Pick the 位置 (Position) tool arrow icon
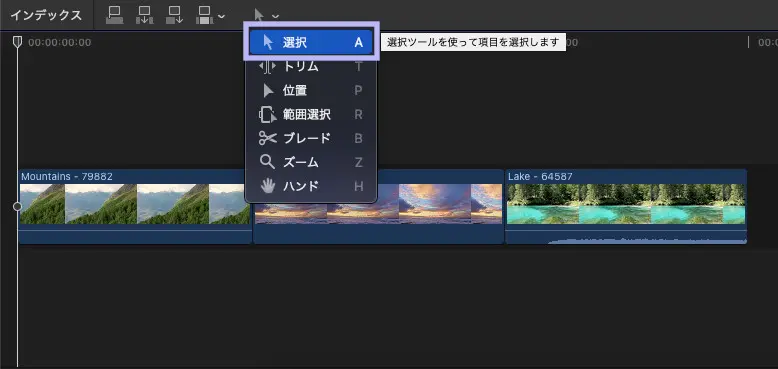778x369 pixels. coord(268,90)
